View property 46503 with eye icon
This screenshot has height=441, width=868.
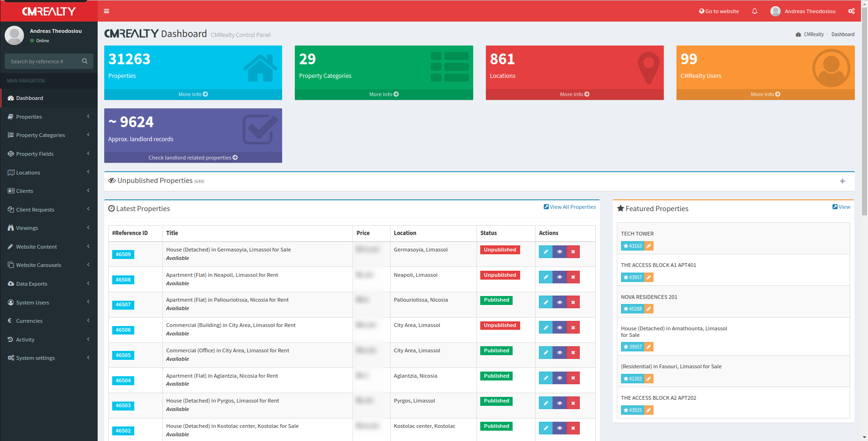pos(560,403)
